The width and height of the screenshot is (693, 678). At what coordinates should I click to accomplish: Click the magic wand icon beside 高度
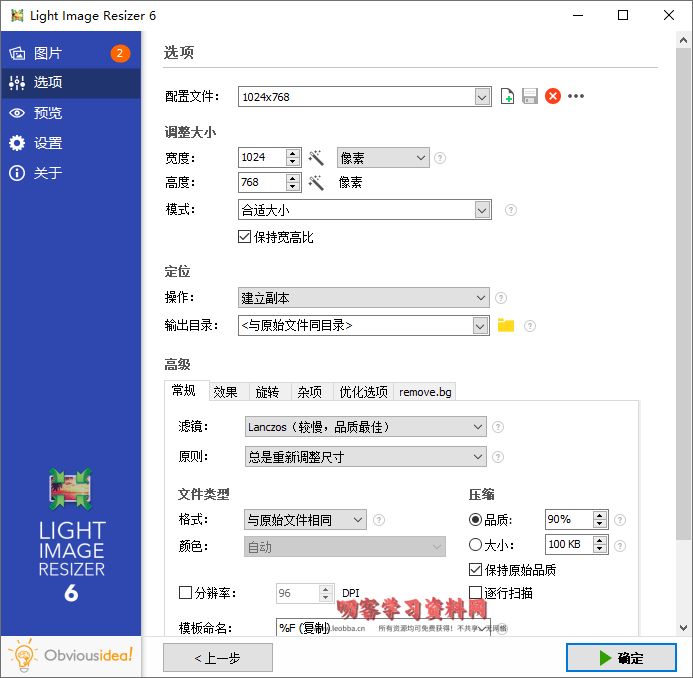tap(316, 183)
